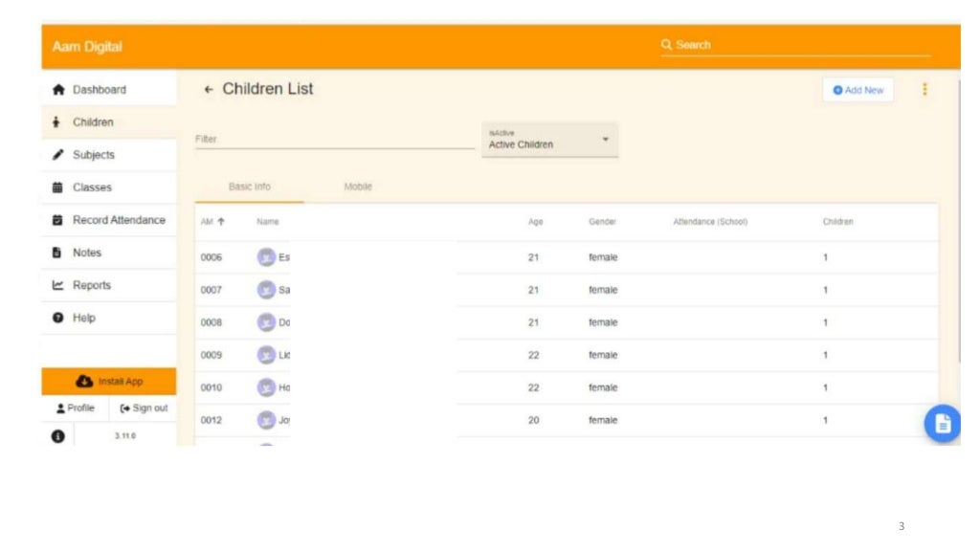Click the Notes file icon

click(56, 253)
